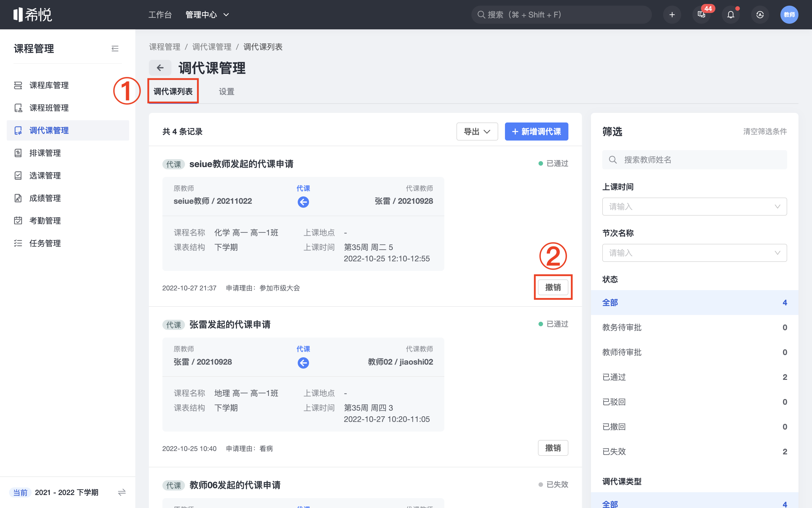Open the 教师 user avatar menu
This screenshot has height=508, width=812.
pyautogui.click(x=789, y=15)
